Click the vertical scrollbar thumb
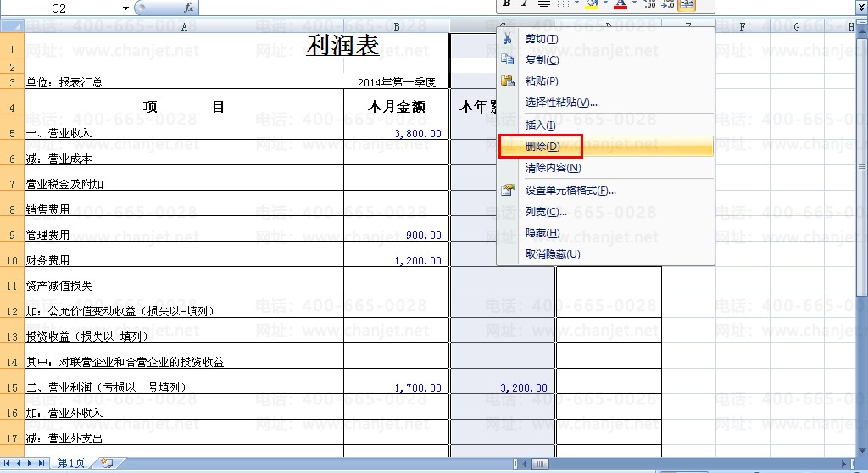 click(x=862, y=167)
